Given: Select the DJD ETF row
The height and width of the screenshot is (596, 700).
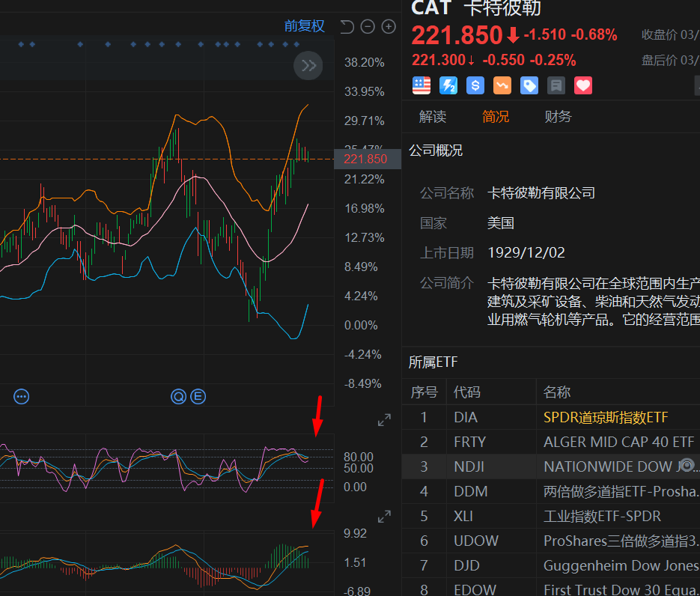Looking at the screenshot, I should (551, 565).
